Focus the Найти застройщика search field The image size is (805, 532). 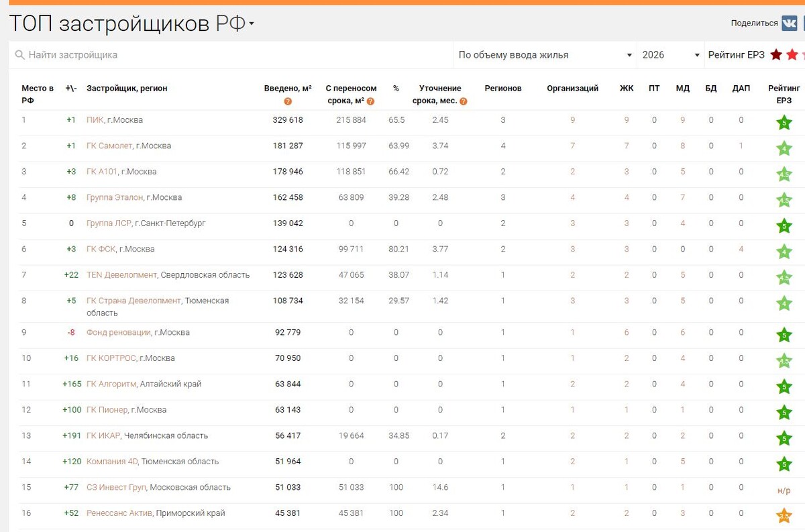[x=231, y=55]
